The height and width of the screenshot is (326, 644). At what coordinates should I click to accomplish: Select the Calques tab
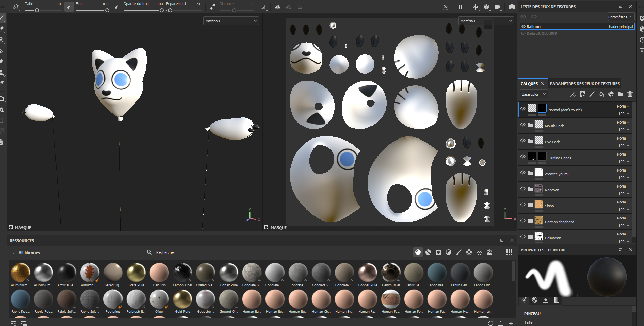[x=529, y=83]
